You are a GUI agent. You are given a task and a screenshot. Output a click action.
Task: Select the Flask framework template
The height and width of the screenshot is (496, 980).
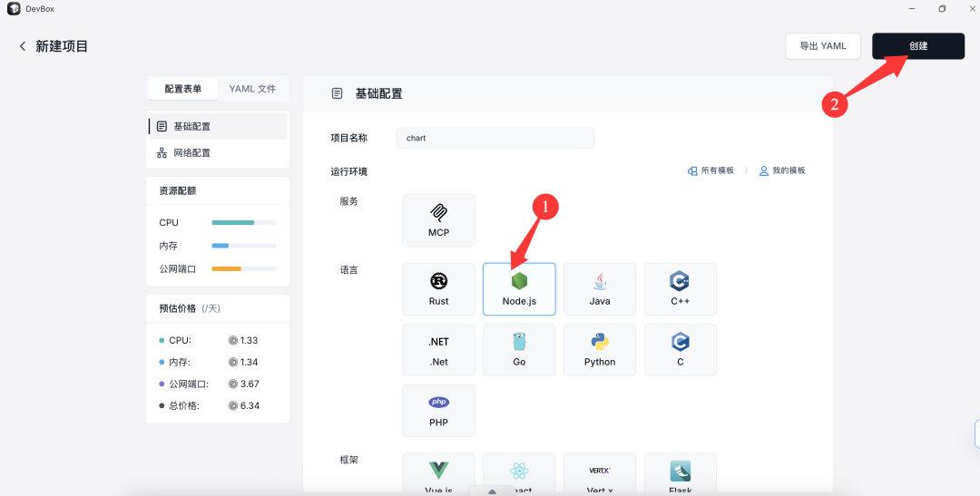681,473
